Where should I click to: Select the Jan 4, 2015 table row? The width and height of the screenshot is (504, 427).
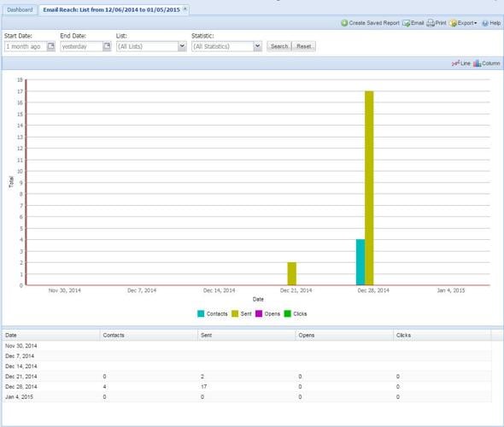tap(247, 397)
